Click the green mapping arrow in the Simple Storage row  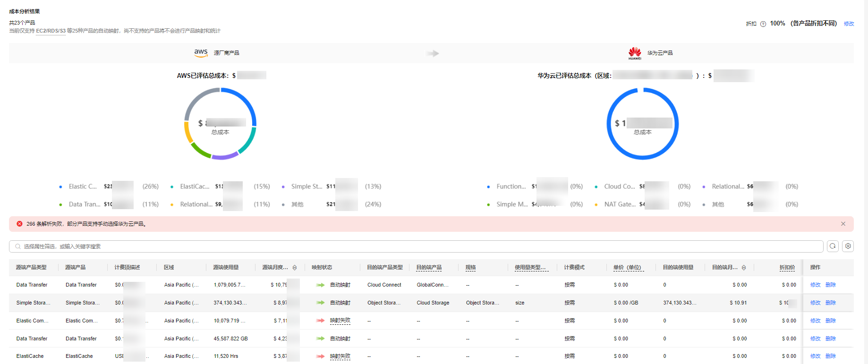[x=320, y=303]
